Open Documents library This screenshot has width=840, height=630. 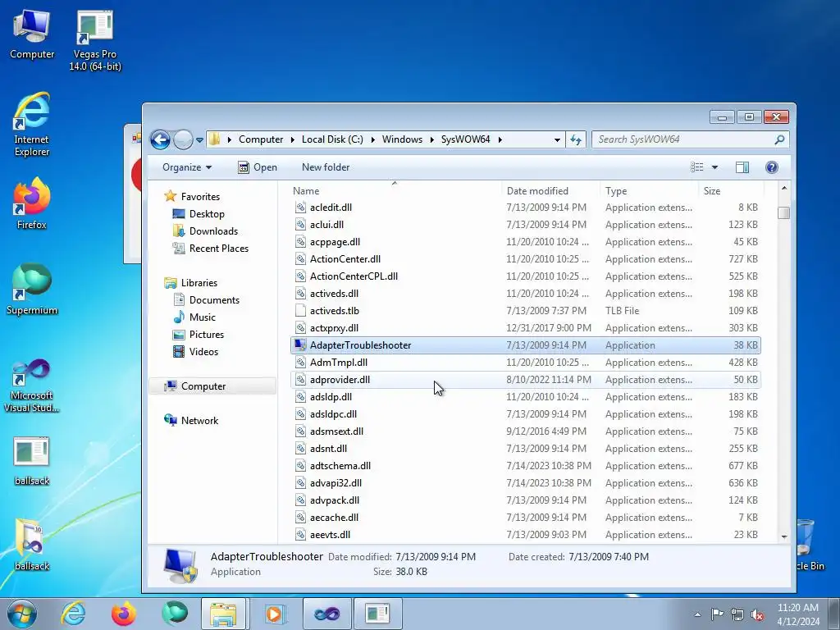(x=214, y=300)
